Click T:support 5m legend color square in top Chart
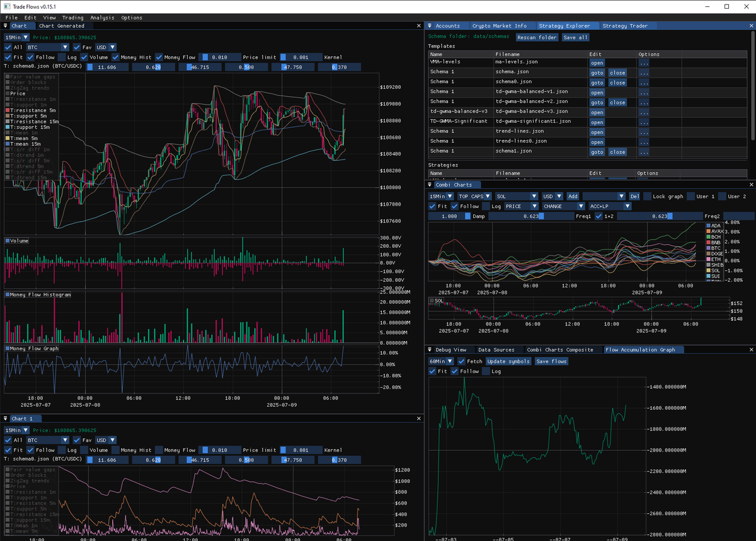This screenshot has height=541, width=756. (x=7, y=116)
